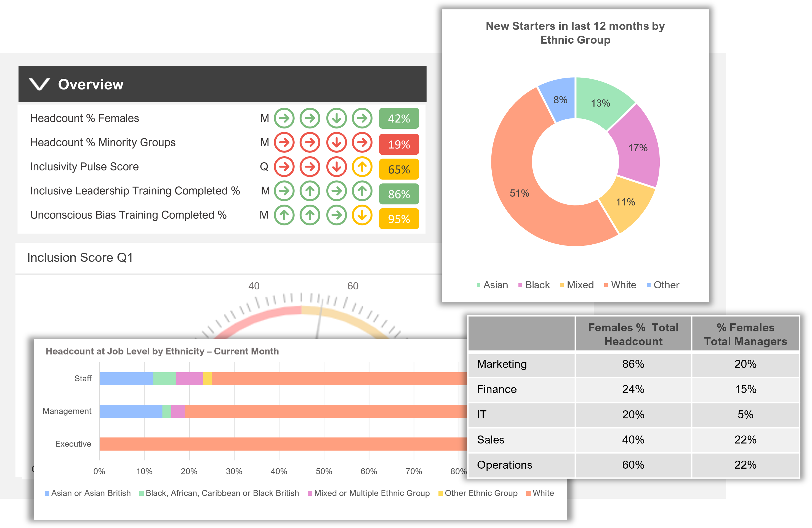Image resolution: width=812 pixels, height=528 pixels.
Task: Click the 42% Headcount Females badge
Action: pyautogui.click(x=399, y=118)
